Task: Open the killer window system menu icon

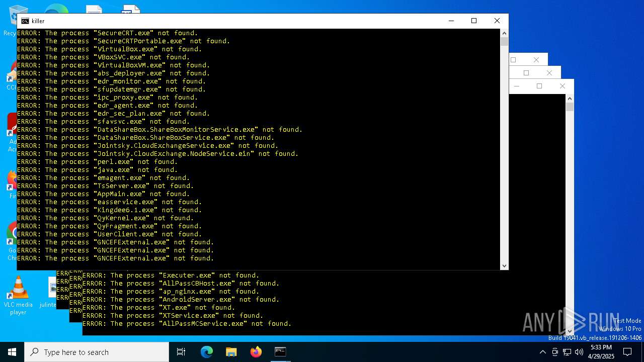Action: tap(25, 21)
